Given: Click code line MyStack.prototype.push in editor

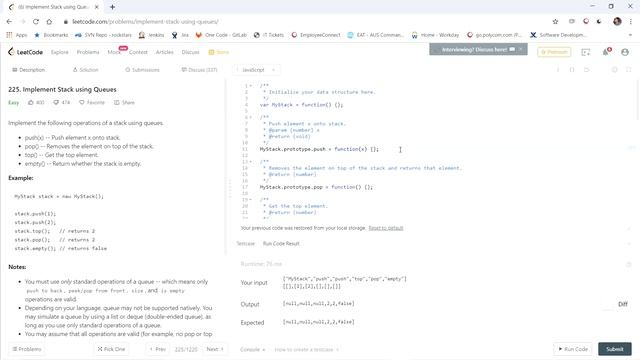Looking at the screenshot, I should click(319, 149).
